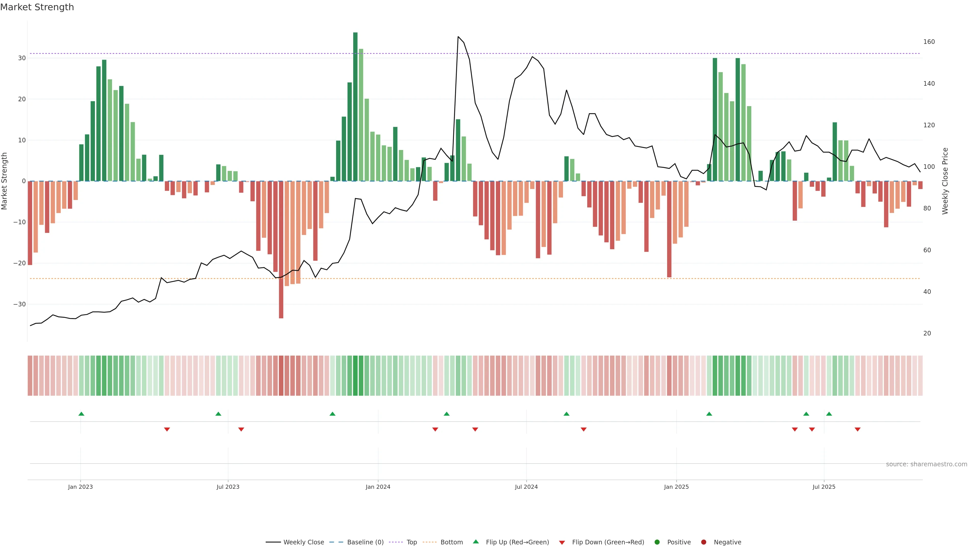
Task: Click the Jul 2023 x-axis label
Action: [x=228, y=487]
